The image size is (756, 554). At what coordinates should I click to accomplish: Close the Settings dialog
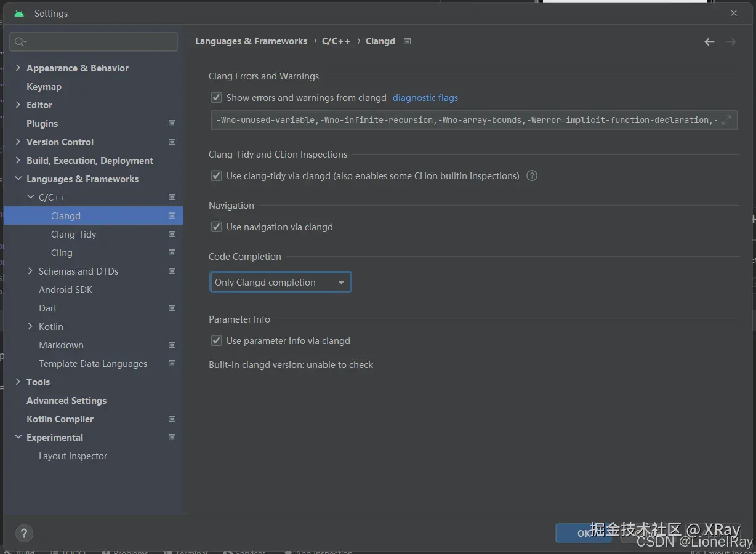733,13
